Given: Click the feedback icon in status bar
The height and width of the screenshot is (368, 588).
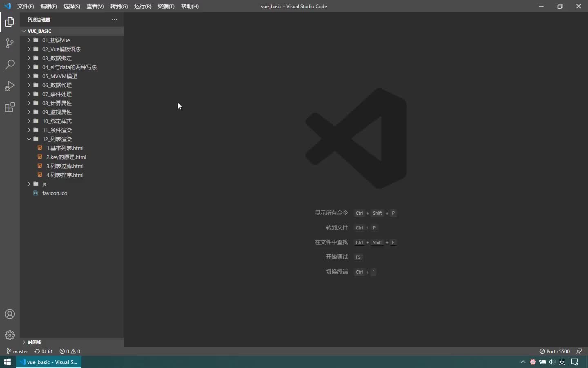Looking at the screenshot, I should 579,351.
